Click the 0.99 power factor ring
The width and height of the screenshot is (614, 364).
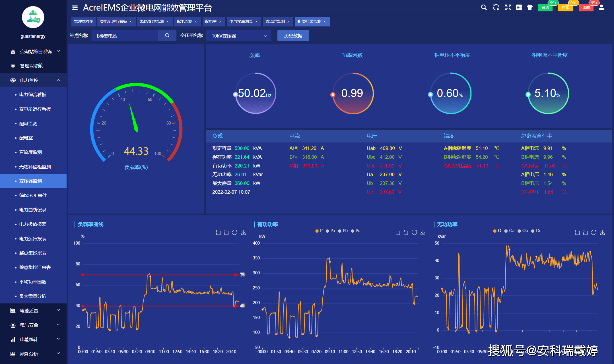pos(353,93)
